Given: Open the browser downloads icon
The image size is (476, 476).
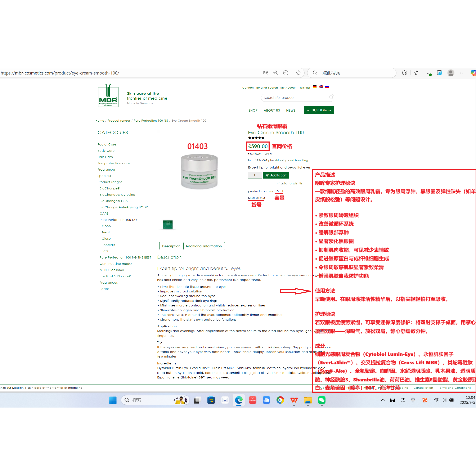Looking at the screenshot, I should point(429,73).
